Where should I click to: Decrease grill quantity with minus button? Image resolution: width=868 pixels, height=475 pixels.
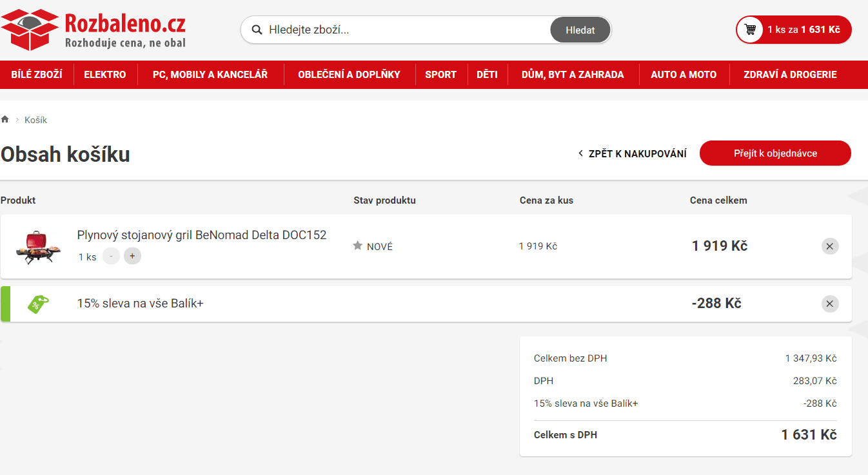(111, 256)
